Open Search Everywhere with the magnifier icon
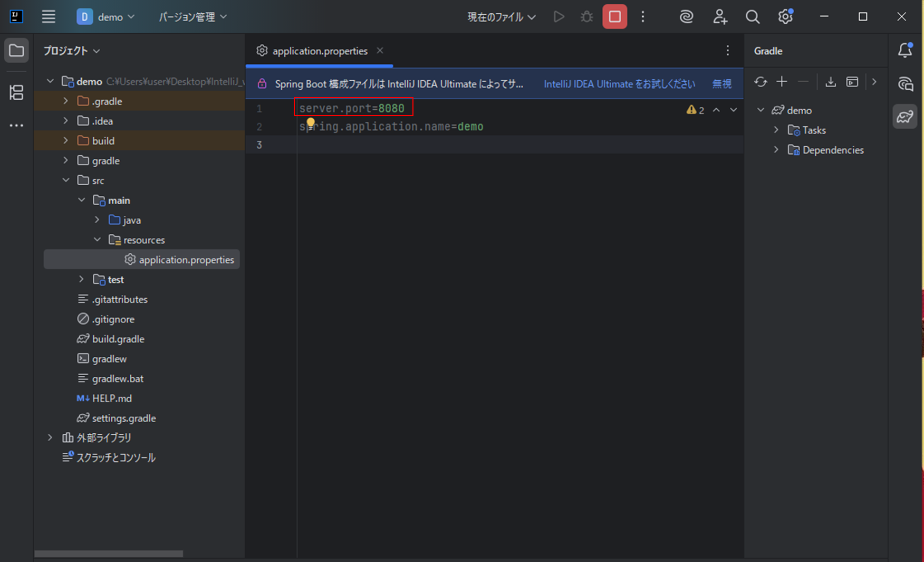 (x=753, y=16)
